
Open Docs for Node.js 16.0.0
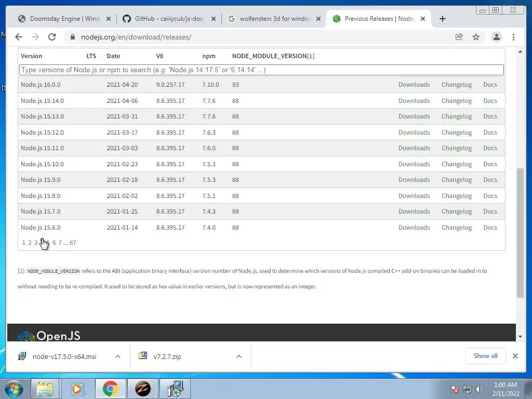click(x=490, y=85)
